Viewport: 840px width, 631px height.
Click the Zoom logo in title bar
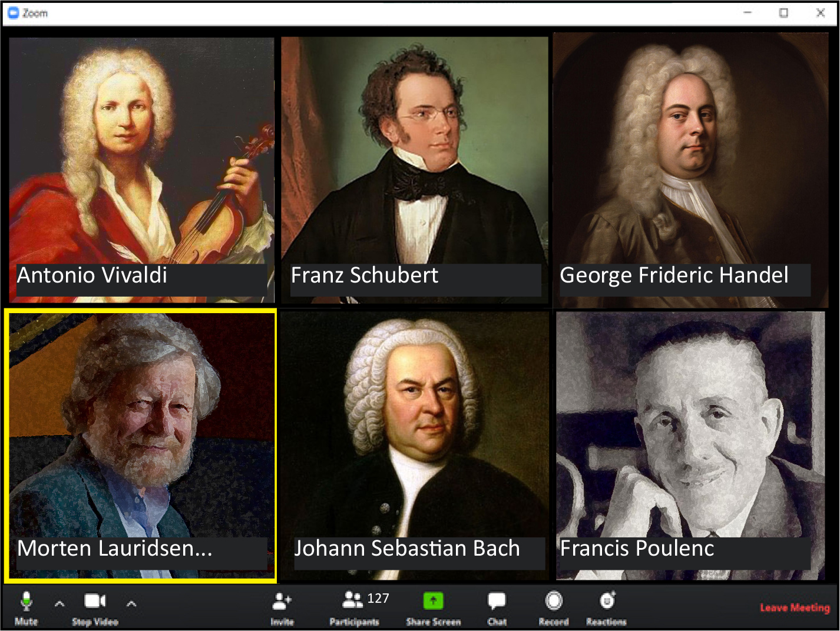[13, 13]
